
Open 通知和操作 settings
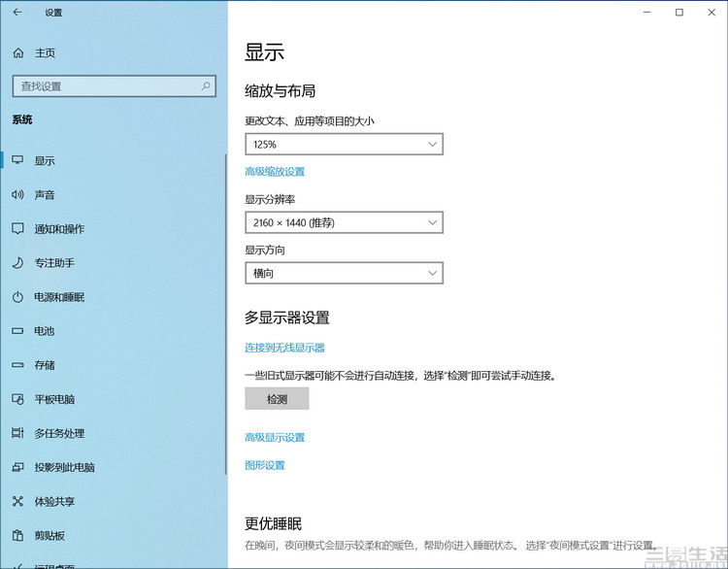[x=59, y=229]
